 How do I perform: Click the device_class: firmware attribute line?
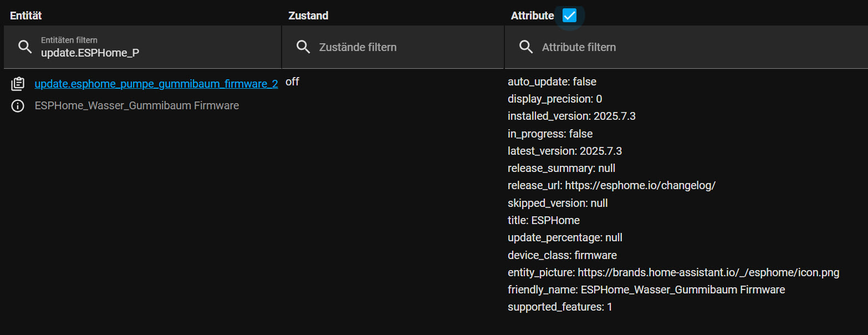(562, 255)
